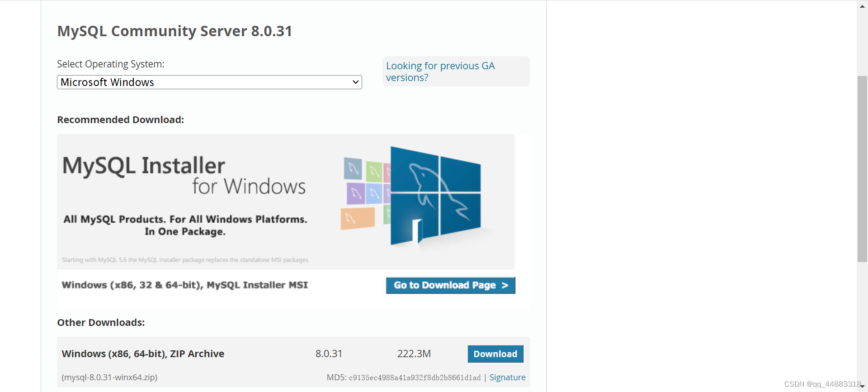Select MD5 checksum text c9135ec4988a41a932f8db2b8661d1ad
Viewport: 868px width, 392px height.
(415, 378)
